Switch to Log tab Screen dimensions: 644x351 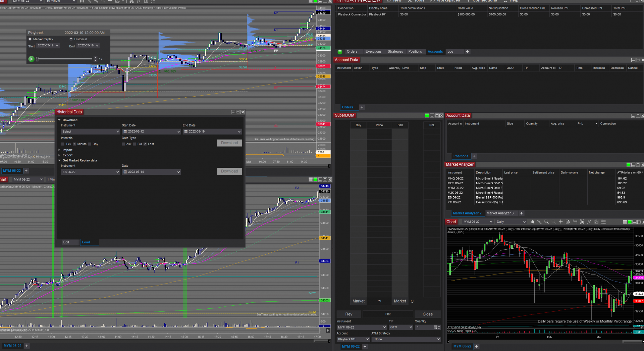point(450,52)
